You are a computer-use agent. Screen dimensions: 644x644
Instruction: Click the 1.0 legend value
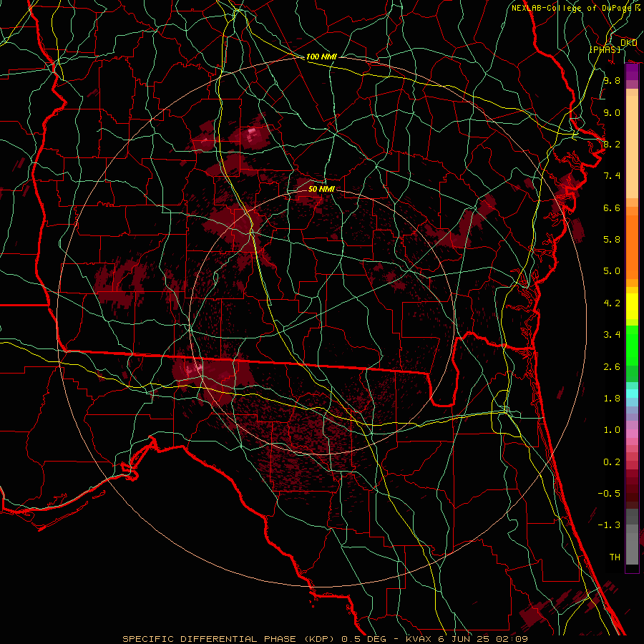(612, 430)
